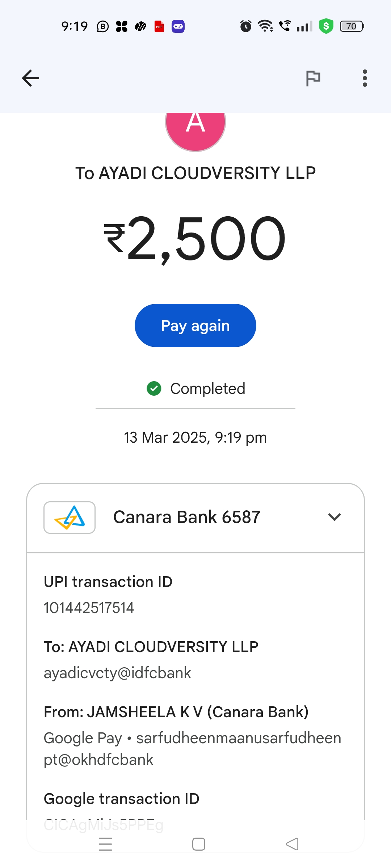Tap the UPI transaction ID number
The width and height of the screenshot is (391, 868).
(x=89, y=608)
